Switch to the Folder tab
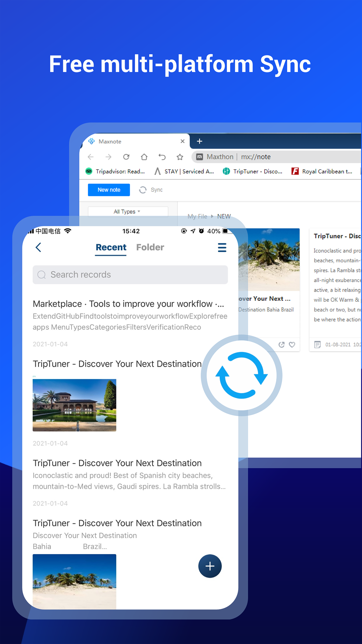 tap(150, 247)
